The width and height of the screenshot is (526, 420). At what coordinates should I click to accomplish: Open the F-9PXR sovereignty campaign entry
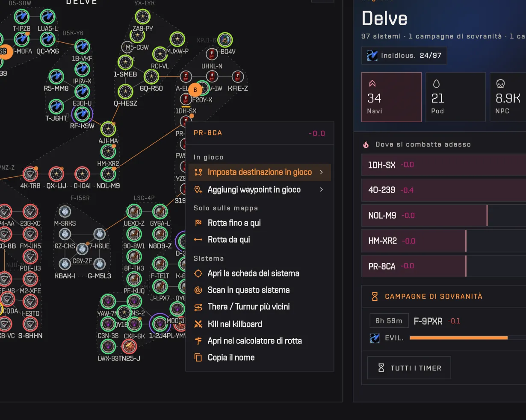click(428, 321)
